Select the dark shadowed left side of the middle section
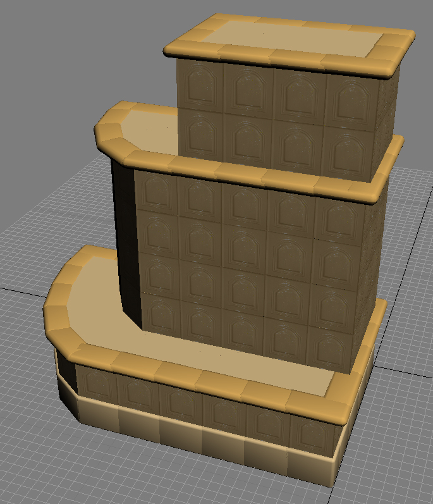This screenshot has width=433, height=504. pyautogui.click(x=123, y=234)
